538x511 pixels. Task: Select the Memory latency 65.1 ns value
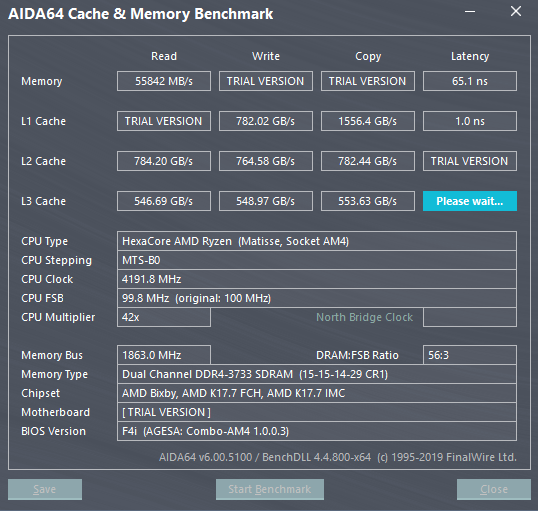(470, 81)
